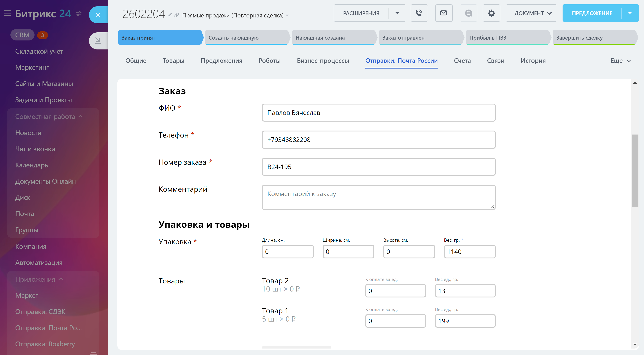The width and height of the screenshot is (644, 355).
Task: Click the form vertical scrollbar thumb
Action: [635, 171]
